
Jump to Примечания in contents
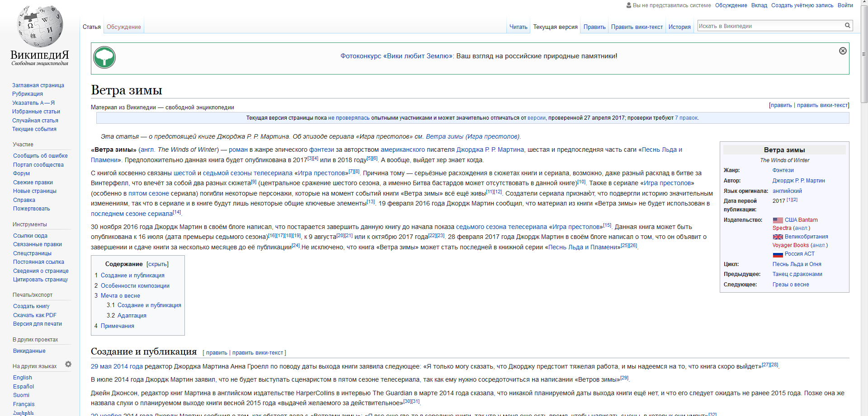point(118,326)
